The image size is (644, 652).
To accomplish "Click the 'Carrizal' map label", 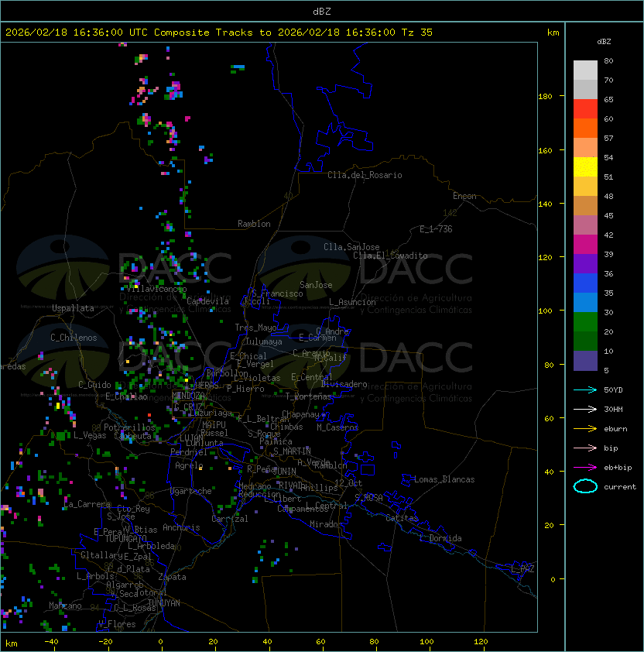I will (x=230, y=519).
